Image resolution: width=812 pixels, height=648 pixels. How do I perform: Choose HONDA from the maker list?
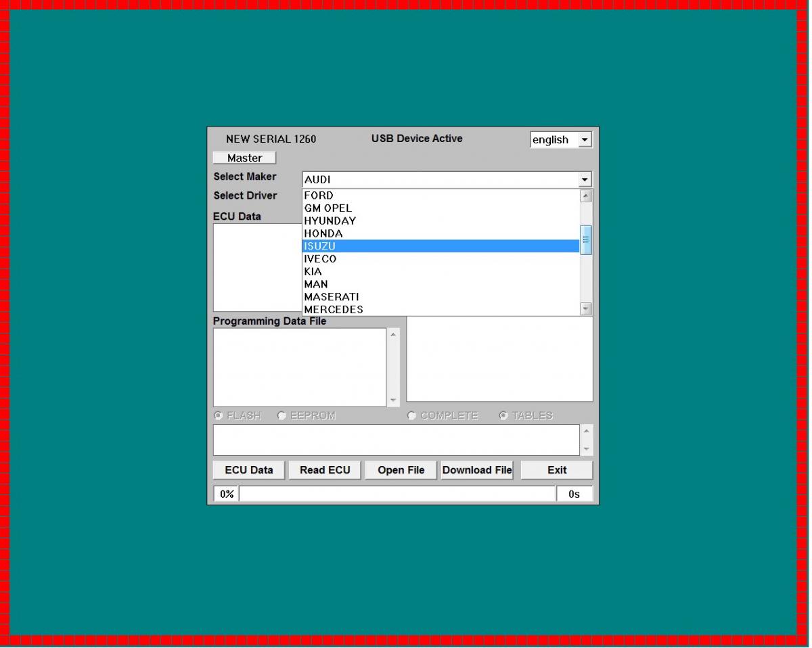tap(441, 233)
